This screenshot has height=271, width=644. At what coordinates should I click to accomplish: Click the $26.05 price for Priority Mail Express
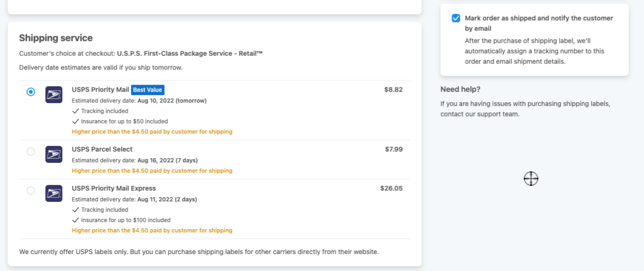point(391,188)
